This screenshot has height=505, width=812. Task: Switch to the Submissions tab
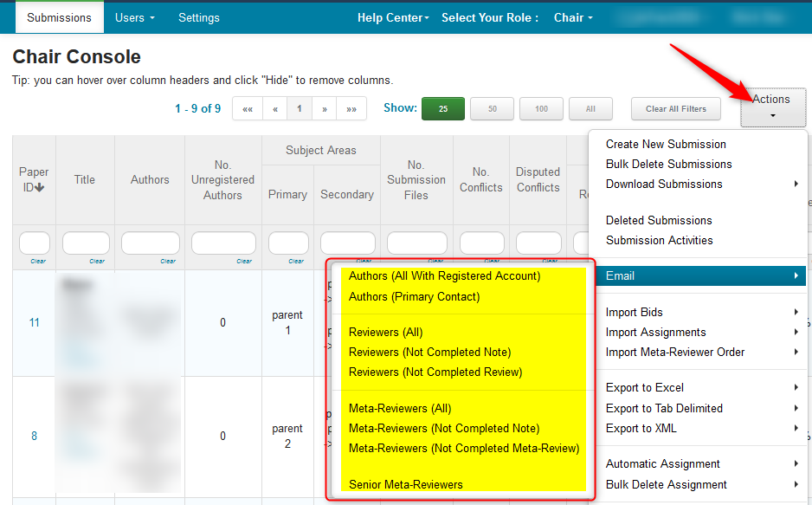pyautogui.click(x=59, y=17)
